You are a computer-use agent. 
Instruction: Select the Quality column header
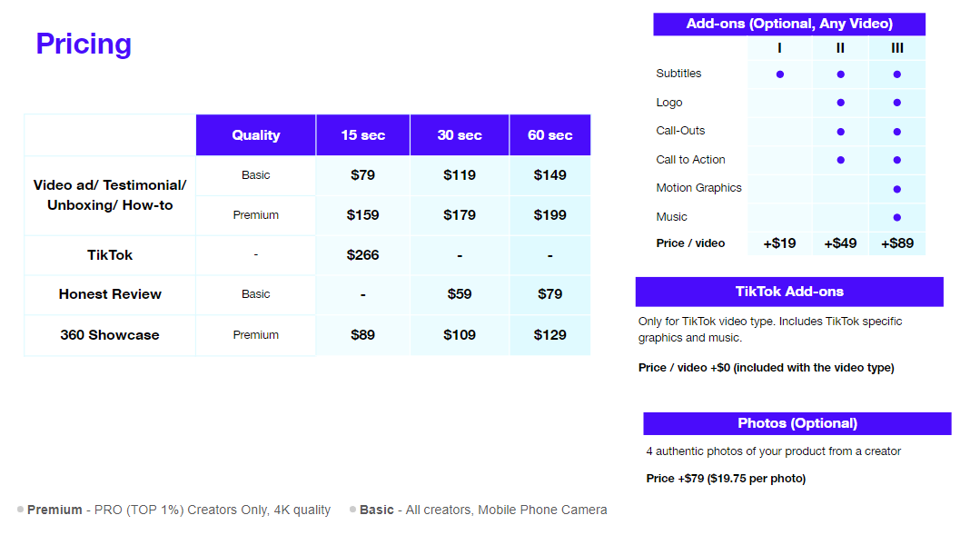coord(255,135)
